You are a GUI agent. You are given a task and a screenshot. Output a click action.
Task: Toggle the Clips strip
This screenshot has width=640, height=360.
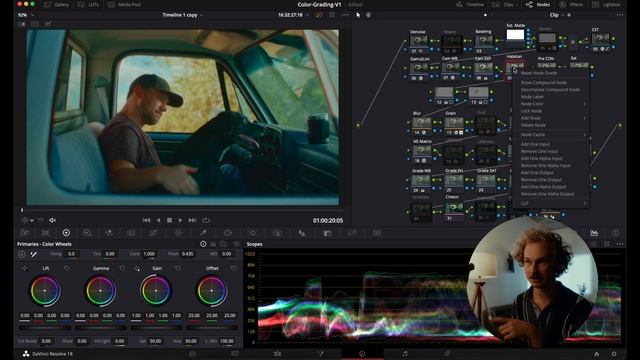pos(503,4)
